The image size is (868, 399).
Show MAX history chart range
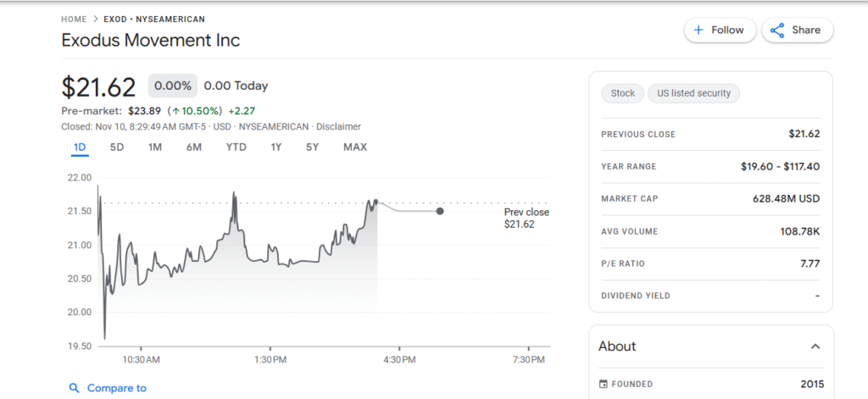point(355,147)
